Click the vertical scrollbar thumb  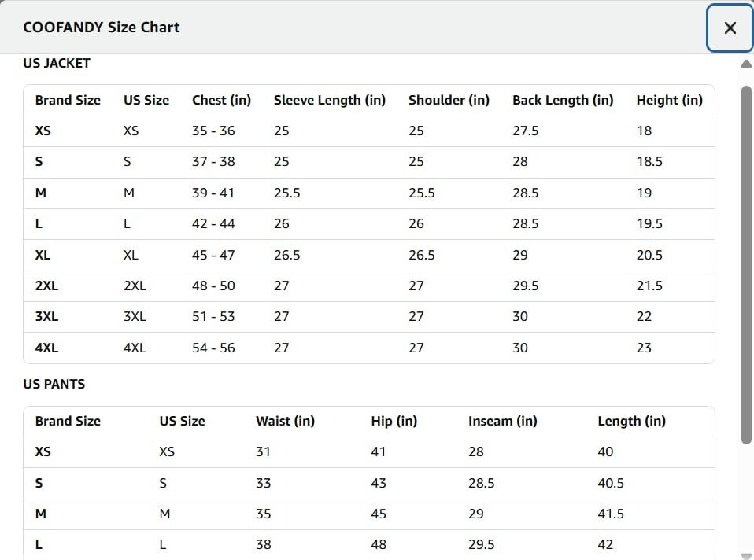pyautogui.click(x=746, y=265)
